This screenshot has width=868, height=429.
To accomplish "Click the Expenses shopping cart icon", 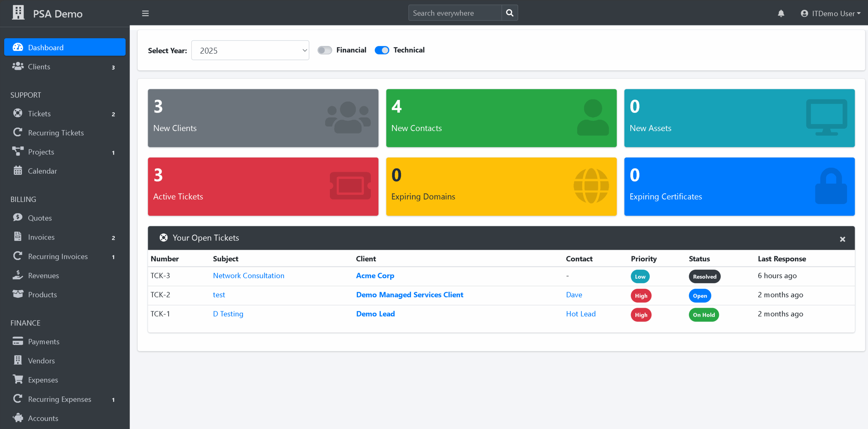I will pos(18,380).
